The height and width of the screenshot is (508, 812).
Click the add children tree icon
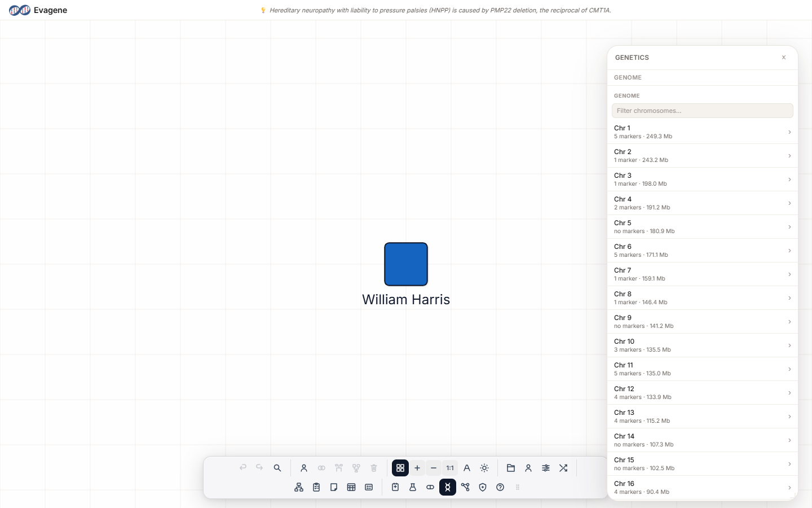356,468
